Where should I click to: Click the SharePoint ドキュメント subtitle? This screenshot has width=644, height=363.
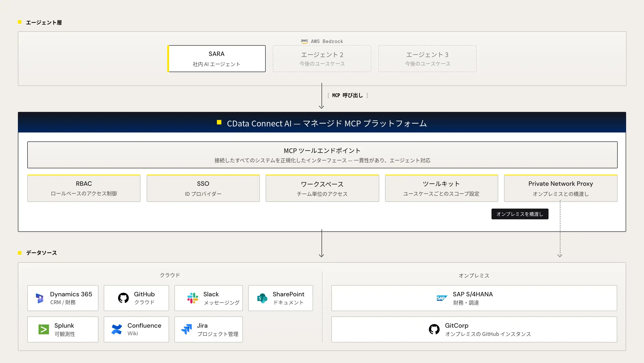coord(288,302)
